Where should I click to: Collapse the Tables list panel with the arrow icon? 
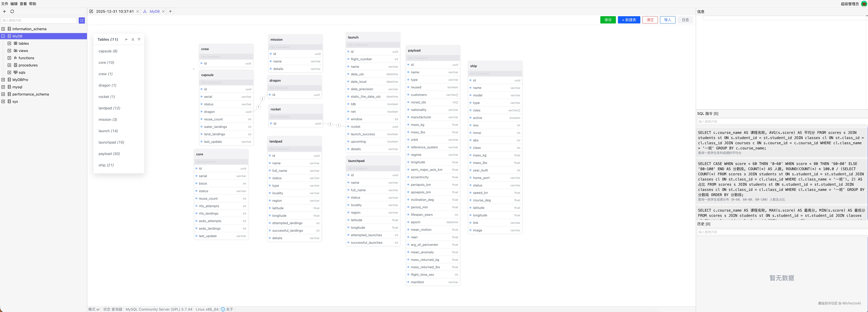(126, 40)
